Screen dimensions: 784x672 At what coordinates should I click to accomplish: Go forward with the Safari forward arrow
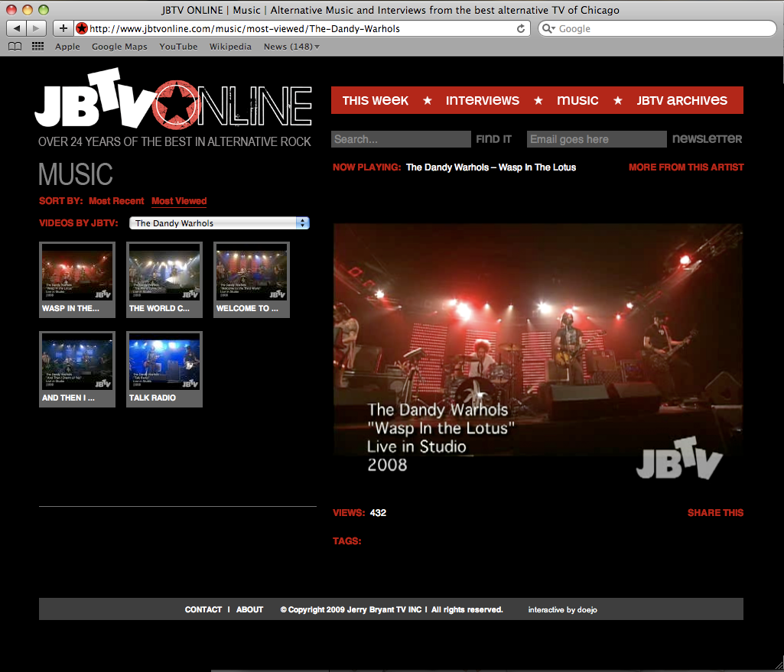(x=36, y=28)
